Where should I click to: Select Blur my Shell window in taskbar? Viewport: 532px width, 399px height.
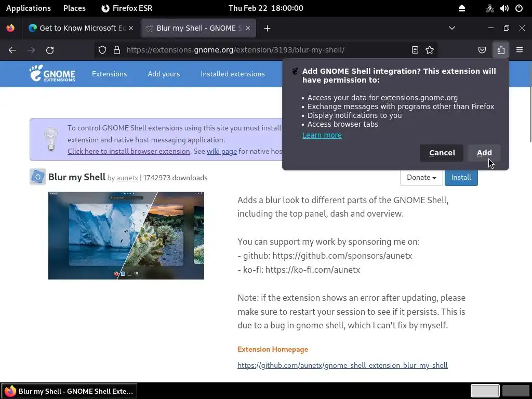(70, 391)
